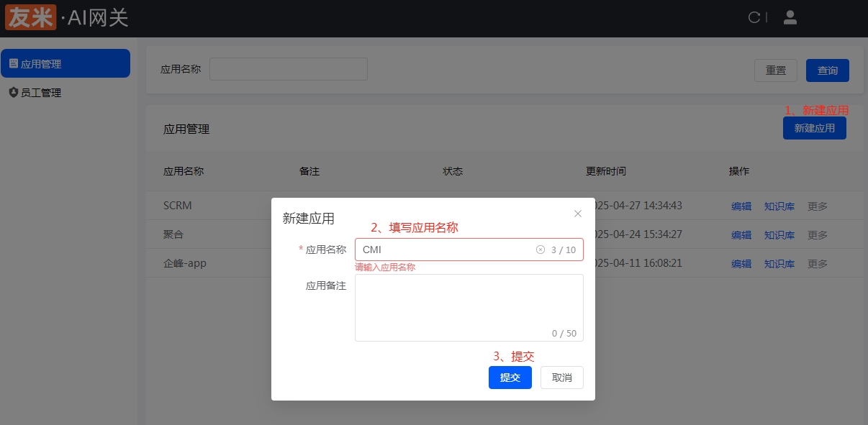Switch to the 员工管理 section
This screenshot has height=425, width=868.
(x=40, y=92)
